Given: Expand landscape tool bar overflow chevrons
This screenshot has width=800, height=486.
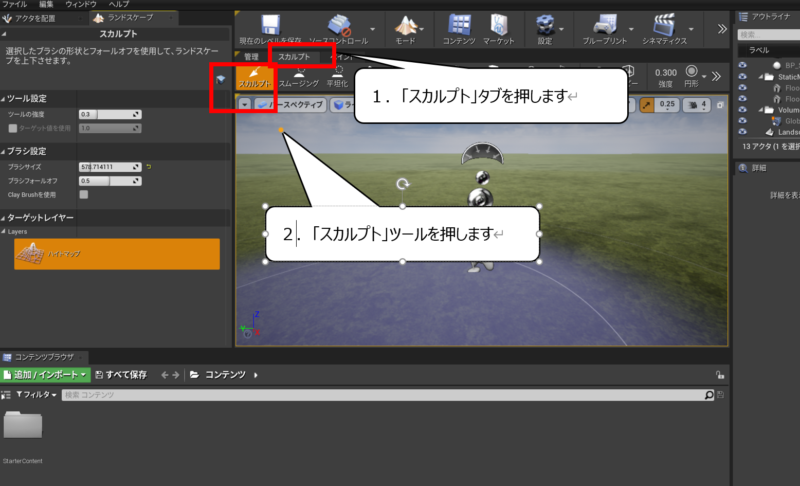Looking at the screenshot, I should pos(716,76).
